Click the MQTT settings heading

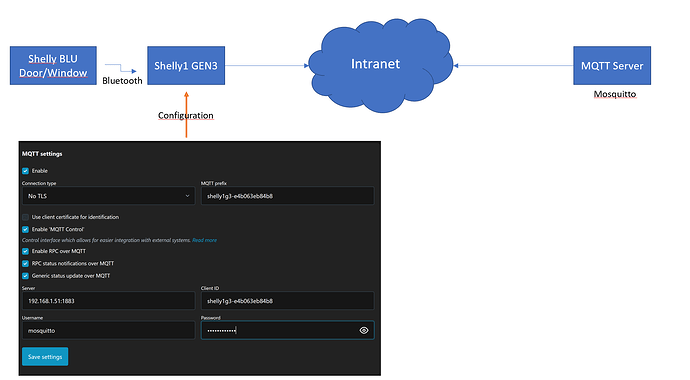click(42, 154)
